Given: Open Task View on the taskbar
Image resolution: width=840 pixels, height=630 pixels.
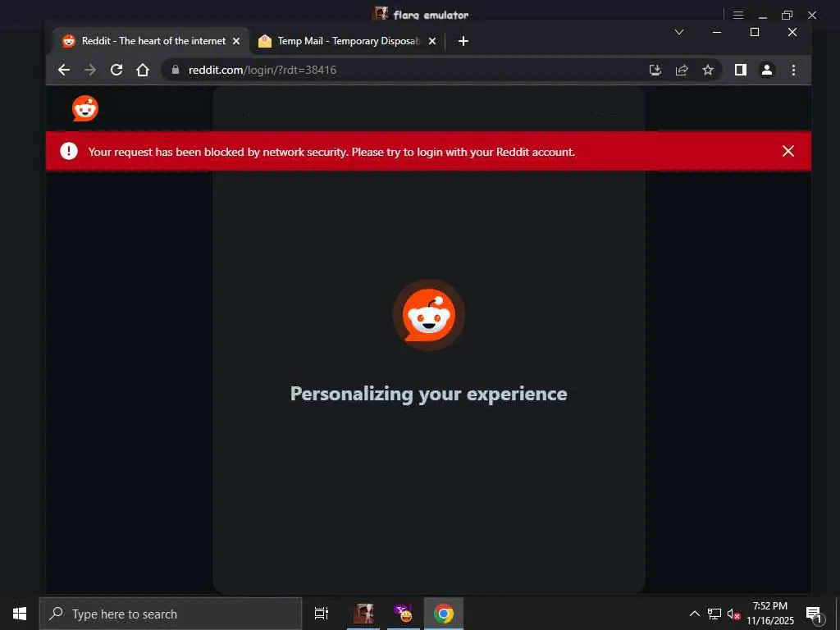Looking at the screenshot, I should [322, 614].
